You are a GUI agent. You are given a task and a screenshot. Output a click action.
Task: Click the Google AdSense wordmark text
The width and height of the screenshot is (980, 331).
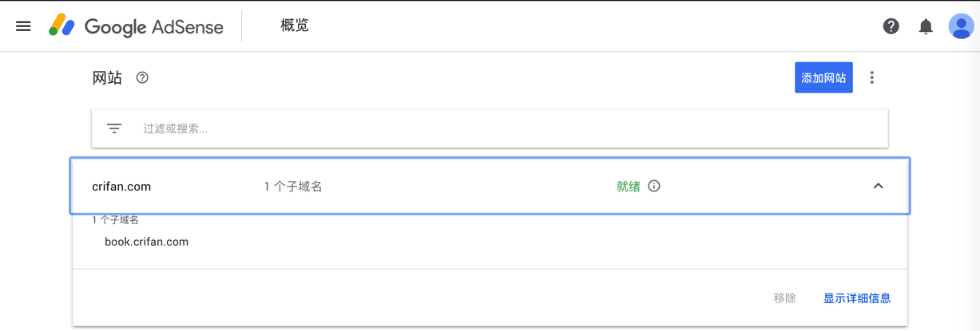(153, 26)
